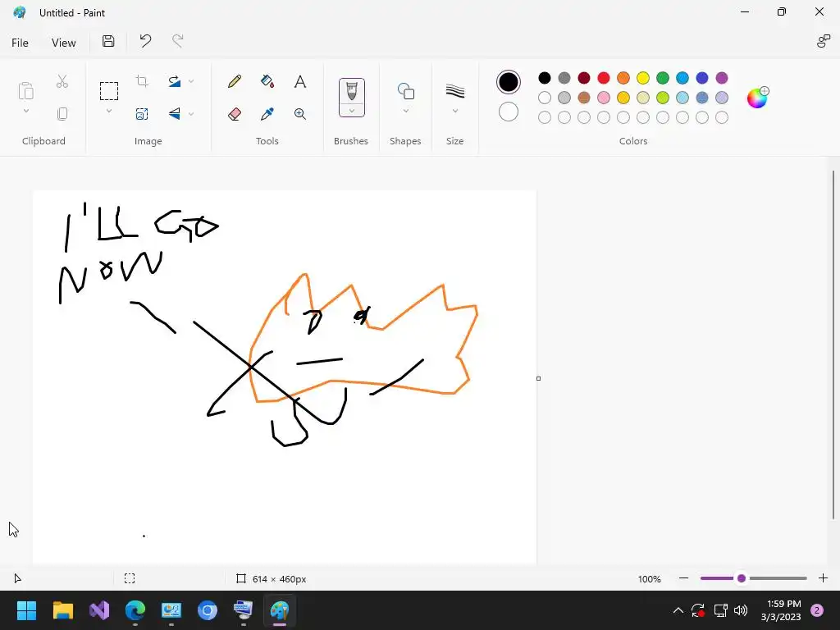Expand the Select tool options arrow
The width and height of the screenshot is (840, 630).
point(109,111)
